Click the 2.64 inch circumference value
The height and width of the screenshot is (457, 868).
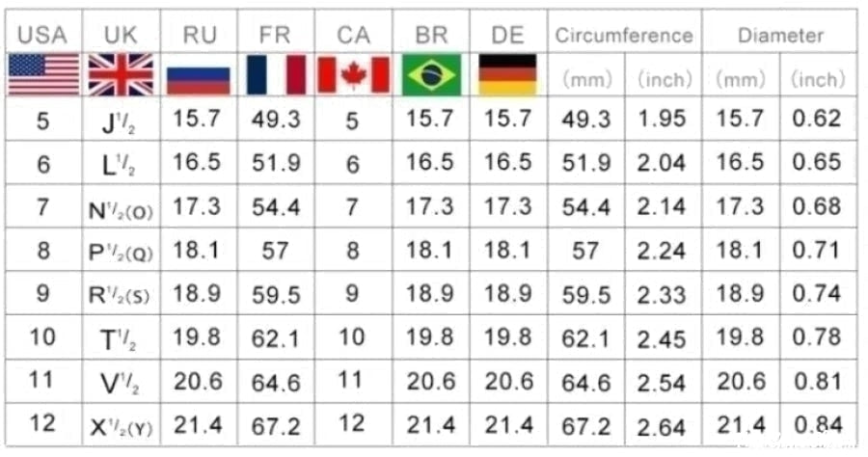662,425
